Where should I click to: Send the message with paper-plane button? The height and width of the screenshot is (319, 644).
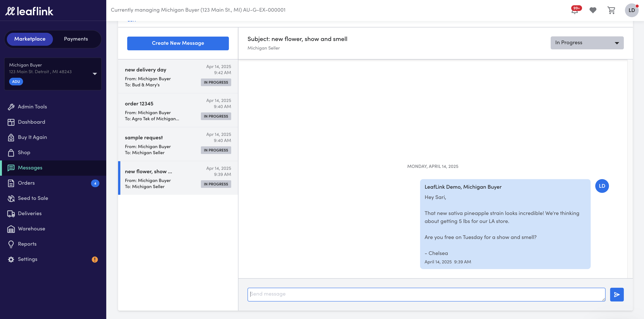click(x=617, y=294)
